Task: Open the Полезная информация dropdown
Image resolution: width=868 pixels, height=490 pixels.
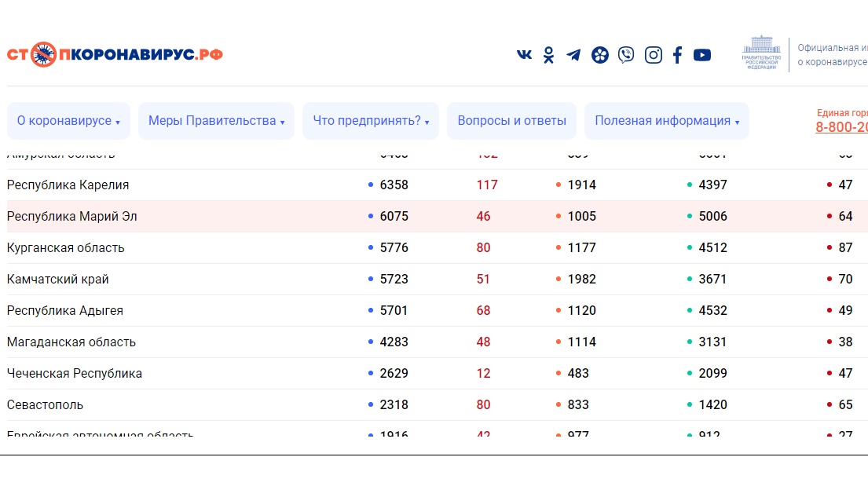Action: (x=666, y=120)
